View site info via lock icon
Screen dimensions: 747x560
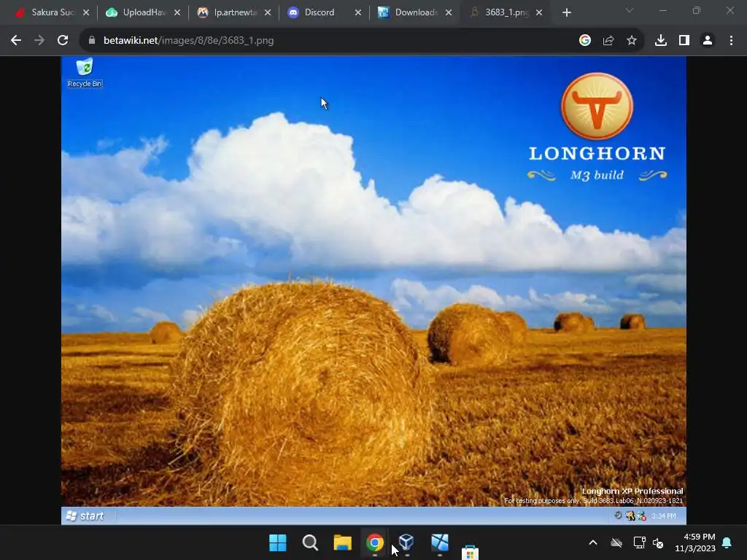click(x=92, y=41)
